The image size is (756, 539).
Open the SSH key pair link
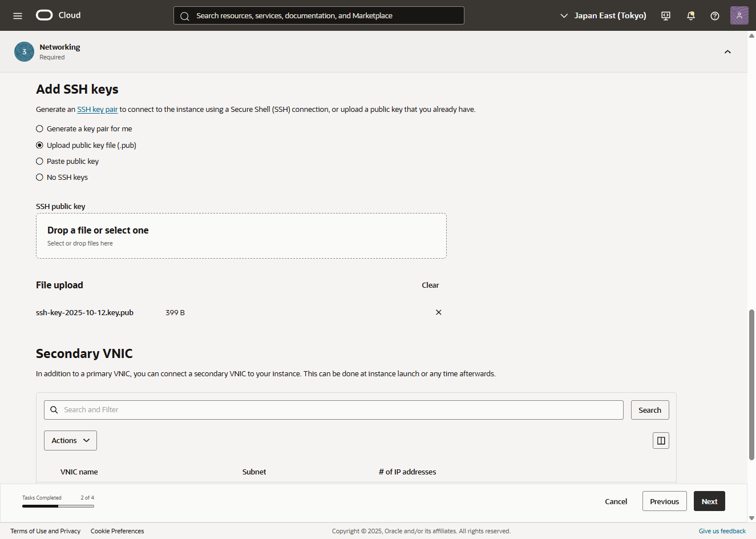97,110
